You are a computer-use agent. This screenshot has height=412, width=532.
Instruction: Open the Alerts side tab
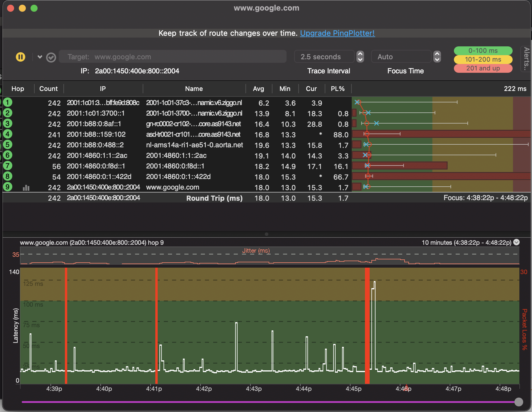pyautogui.click(x=526, y=59)
